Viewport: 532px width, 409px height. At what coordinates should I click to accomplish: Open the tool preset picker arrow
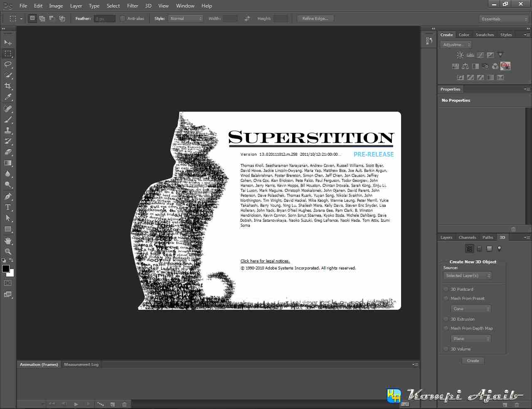point(21,19)
